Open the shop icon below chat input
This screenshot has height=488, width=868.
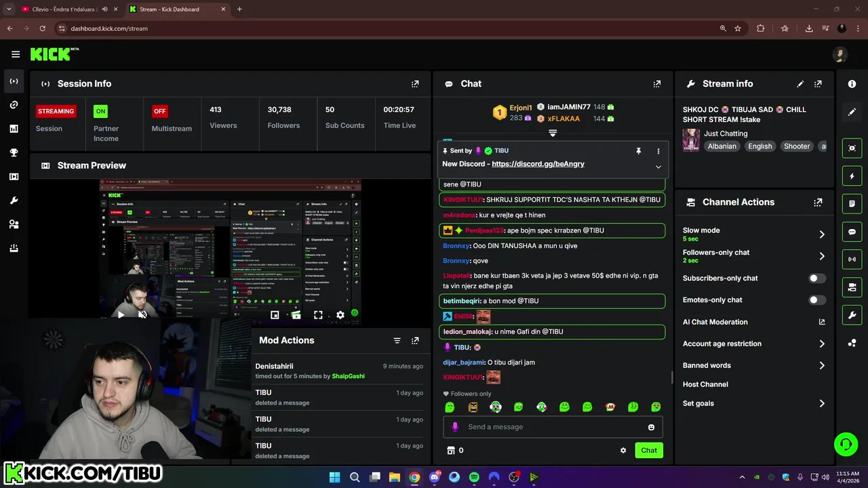click(x=450, y=450)
